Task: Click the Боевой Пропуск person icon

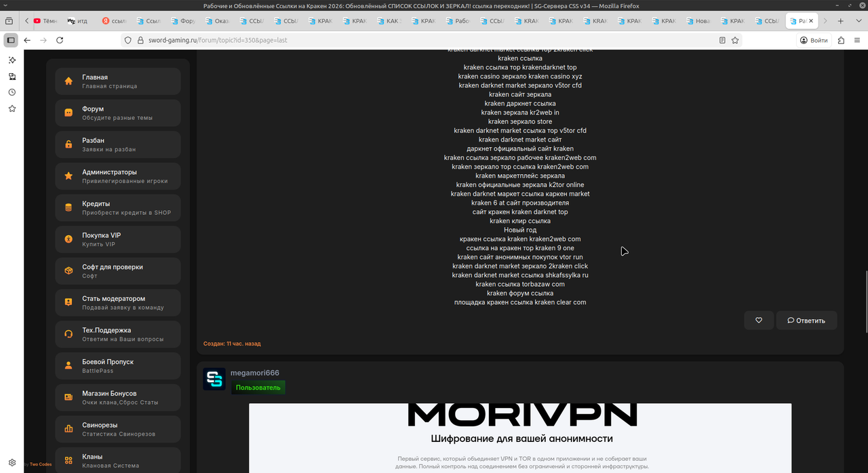Action: [x=68, y=366]
